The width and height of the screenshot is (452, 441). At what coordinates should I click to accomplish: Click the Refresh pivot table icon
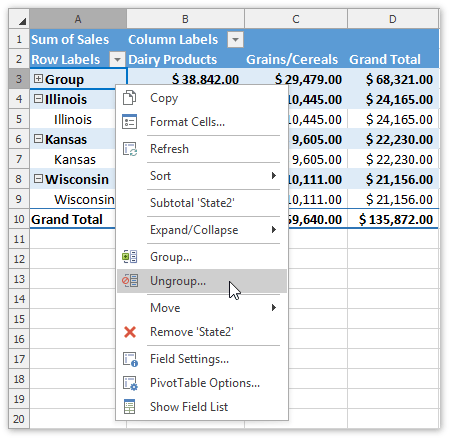(x=130, y=149)
